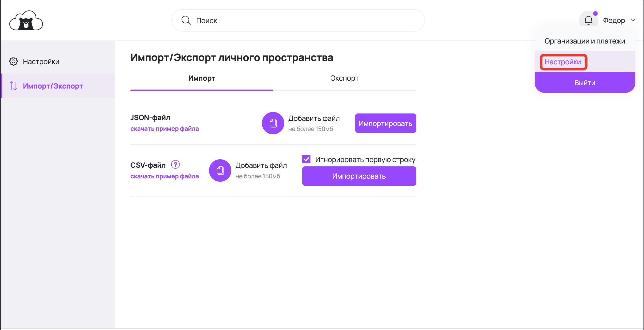Viewport: 644px width, 330px height.
Task: Click the purple Импорт tab underline indicator
Action: (x=201, y=90)
